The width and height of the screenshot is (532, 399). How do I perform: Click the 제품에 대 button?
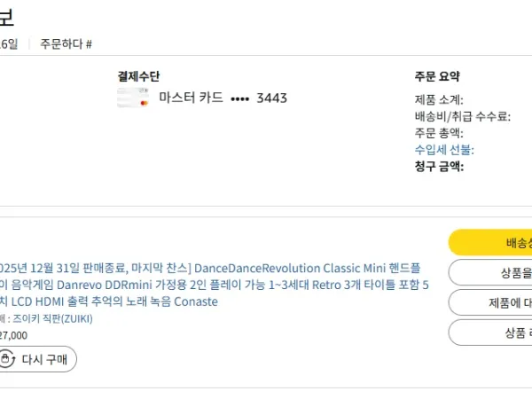490,302
